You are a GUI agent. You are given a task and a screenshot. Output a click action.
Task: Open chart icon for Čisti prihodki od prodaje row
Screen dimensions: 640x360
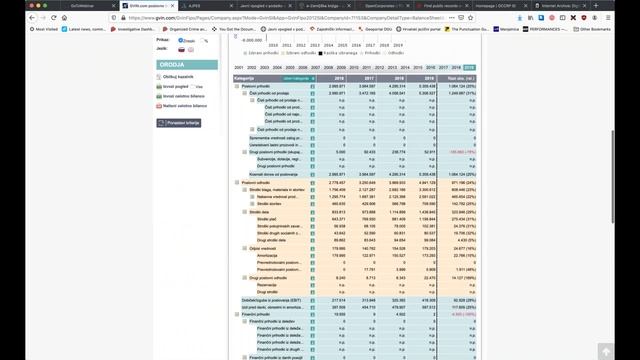(x=312, y=93)
